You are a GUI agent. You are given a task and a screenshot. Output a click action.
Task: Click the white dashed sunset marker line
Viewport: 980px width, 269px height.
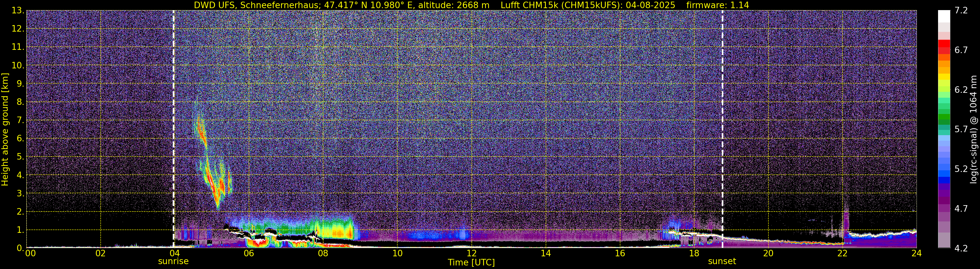click(x=722, y=129)
